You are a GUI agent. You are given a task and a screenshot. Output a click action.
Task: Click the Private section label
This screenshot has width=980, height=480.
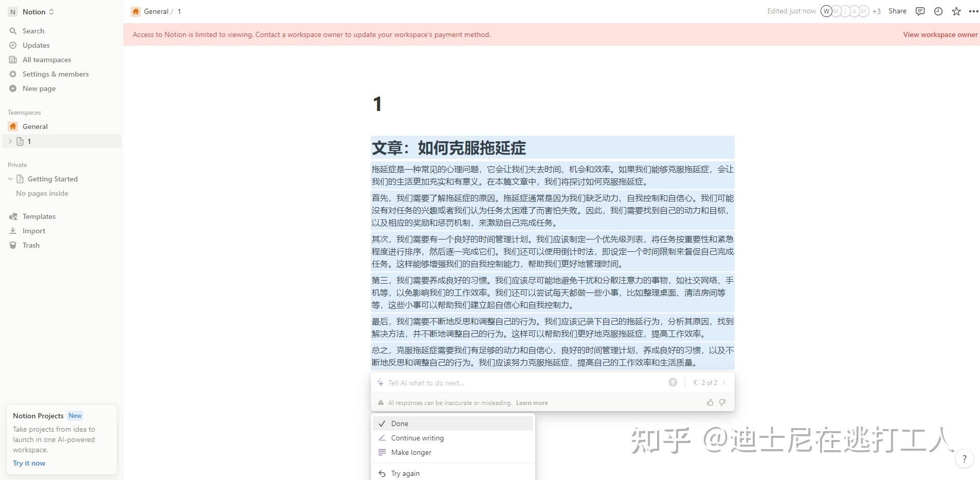point(17,165)
